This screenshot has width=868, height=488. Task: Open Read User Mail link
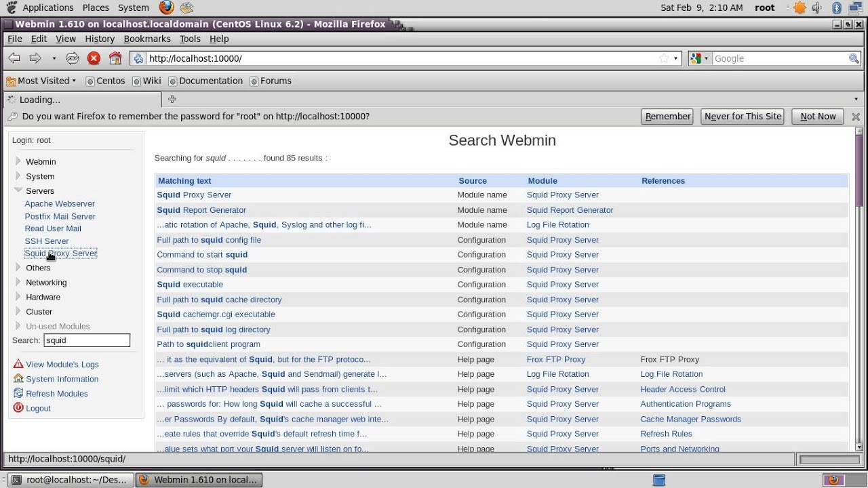(53, 228)
